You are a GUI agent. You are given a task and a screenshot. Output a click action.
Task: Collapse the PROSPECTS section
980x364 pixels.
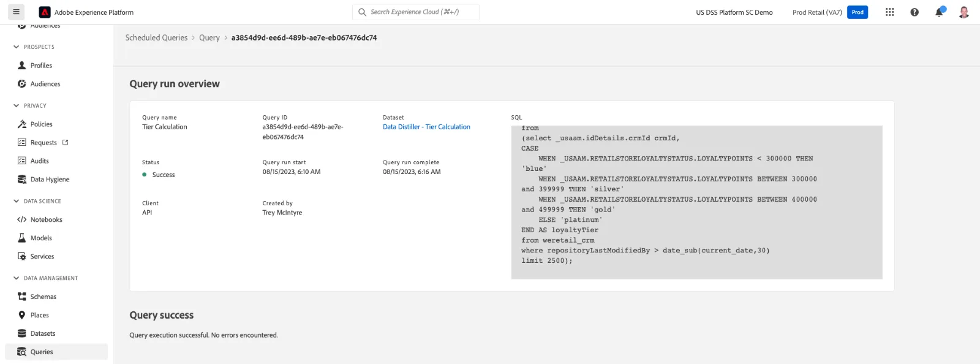[17, 47]
